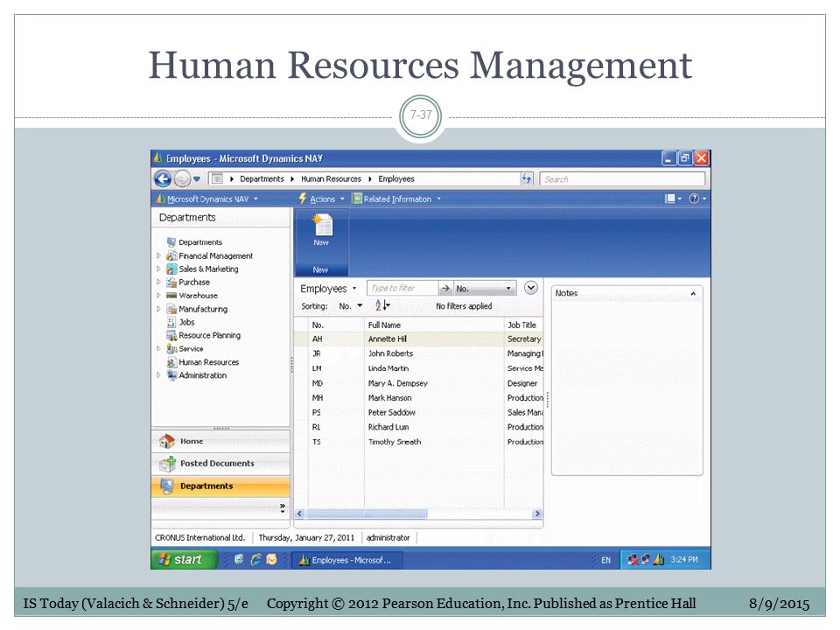Screen dimensions: 840x630
Task: Click the Departments root tree icon
Action: coord(171,242)
